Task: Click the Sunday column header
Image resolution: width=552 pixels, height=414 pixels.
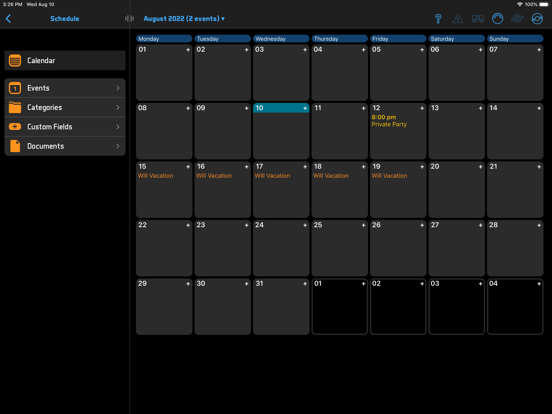Action: (515, 39)
